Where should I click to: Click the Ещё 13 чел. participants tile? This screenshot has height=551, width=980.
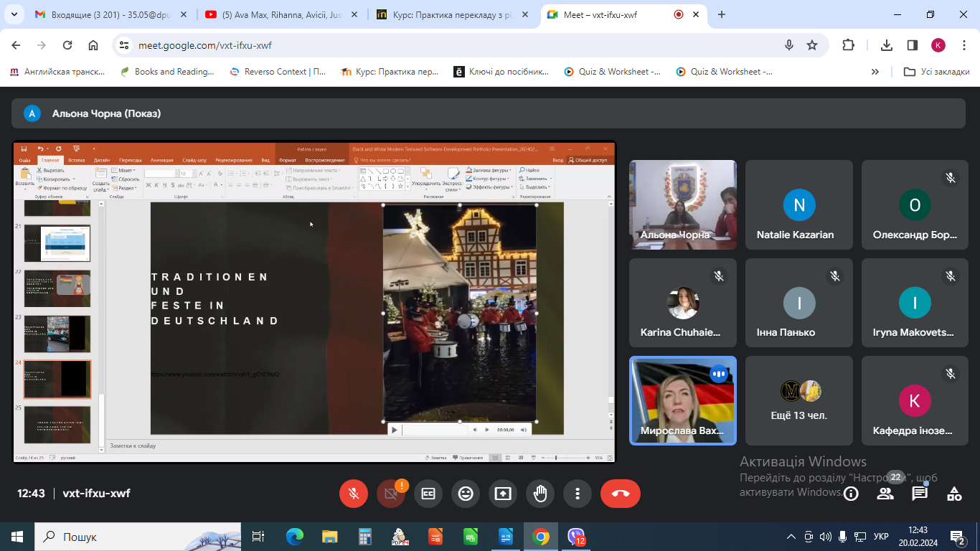[799, 400]
